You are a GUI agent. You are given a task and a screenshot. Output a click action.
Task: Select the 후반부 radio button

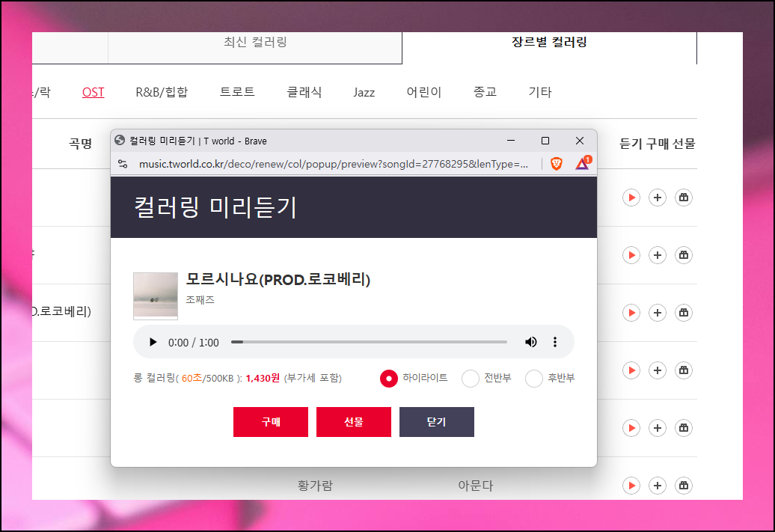(534, 378)
